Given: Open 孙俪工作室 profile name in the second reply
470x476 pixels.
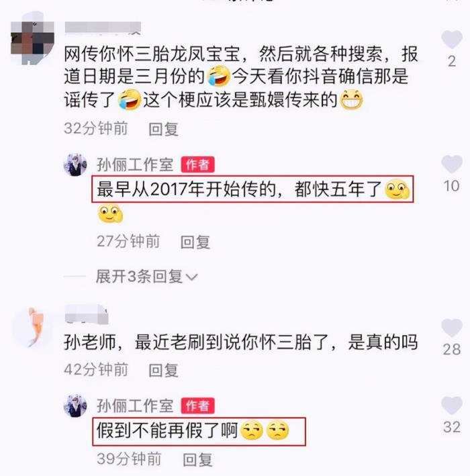Looking at the screenshot, I should pyautogui.click(x=135, y=406).
